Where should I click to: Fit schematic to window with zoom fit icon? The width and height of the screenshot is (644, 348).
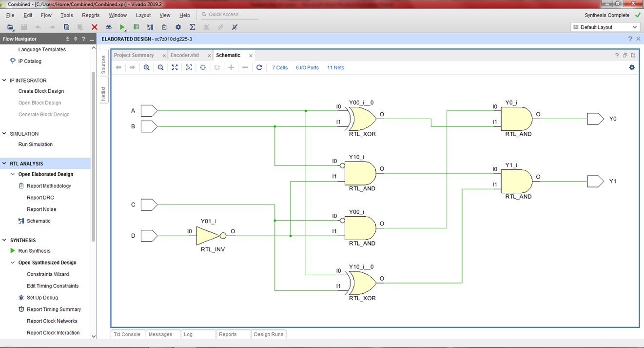click(175, 67)
